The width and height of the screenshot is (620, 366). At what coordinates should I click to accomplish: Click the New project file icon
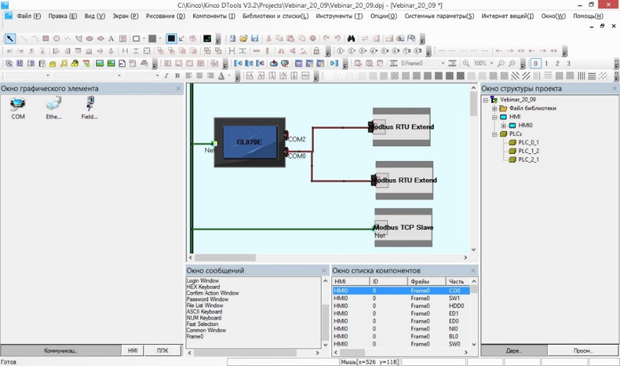[x=232, y=38]
